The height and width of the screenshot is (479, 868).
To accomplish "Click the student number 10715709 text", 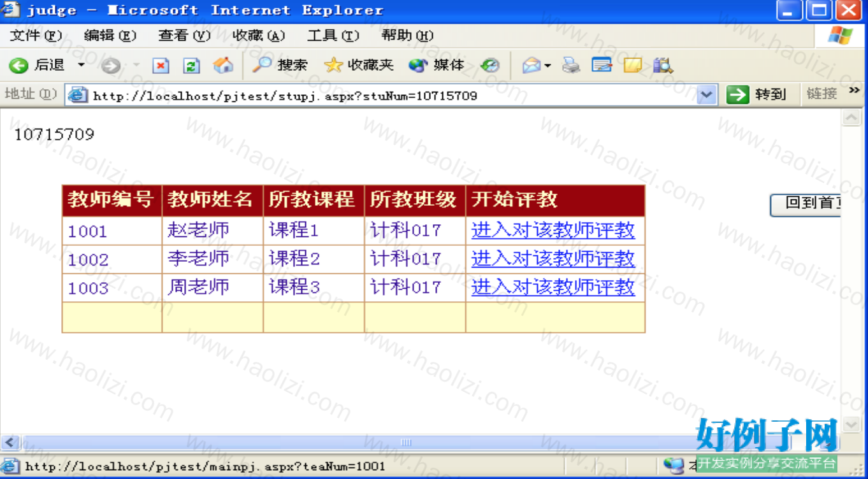I will [x=54, y=134].
